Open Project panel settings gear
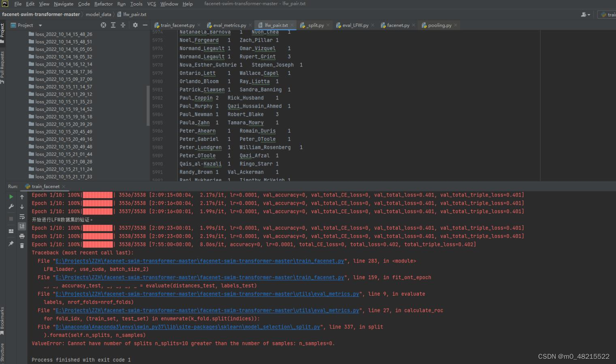This screenshot has width=616, height=364. [x=135, y=25]
